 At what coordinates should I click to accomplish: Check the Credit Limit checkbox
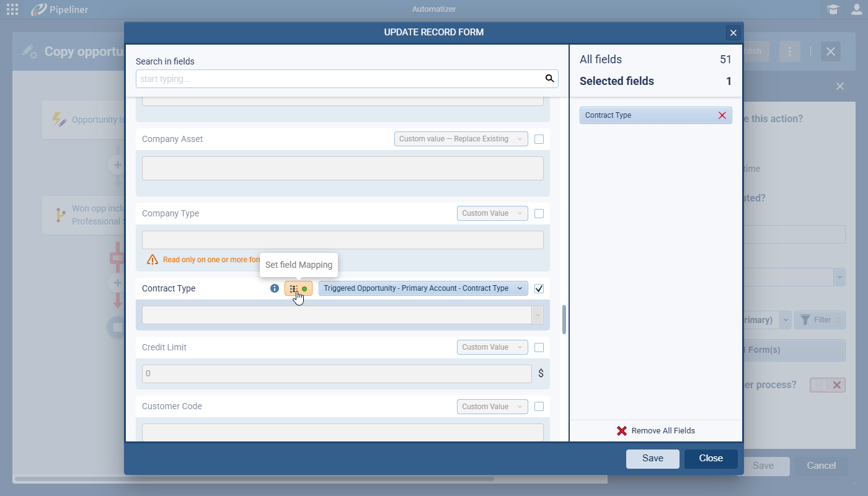tap(539, 347)
